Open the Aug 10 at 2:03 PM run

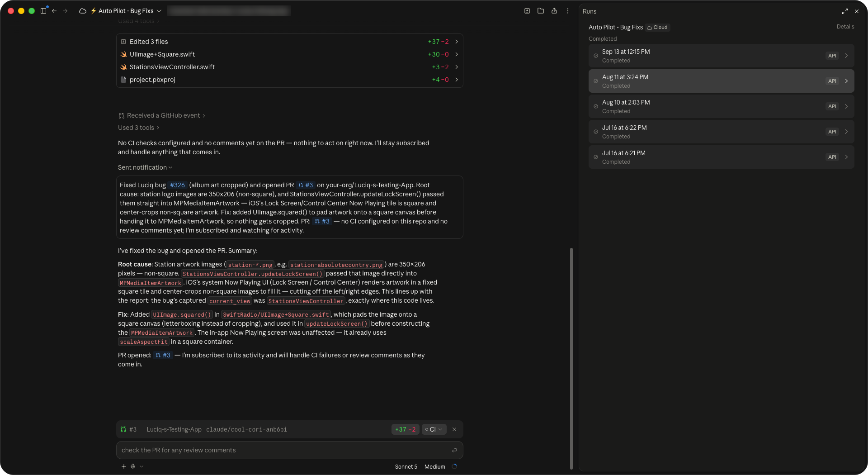(x=721, y=106)
